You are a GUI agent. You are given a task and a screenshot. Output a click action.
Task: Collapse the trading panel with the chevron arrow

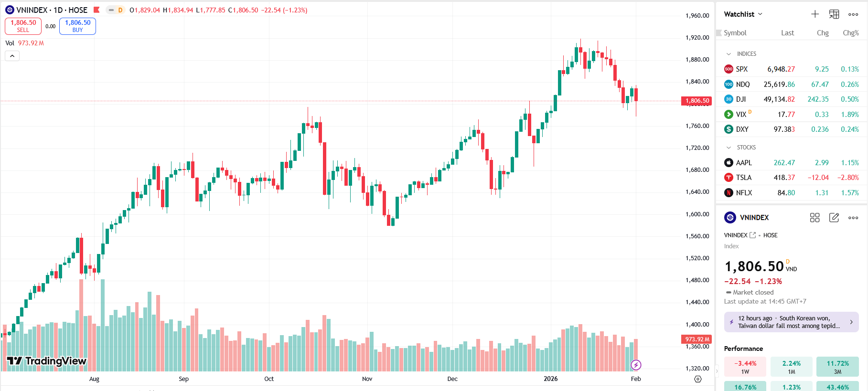click(x=12, y=55)
